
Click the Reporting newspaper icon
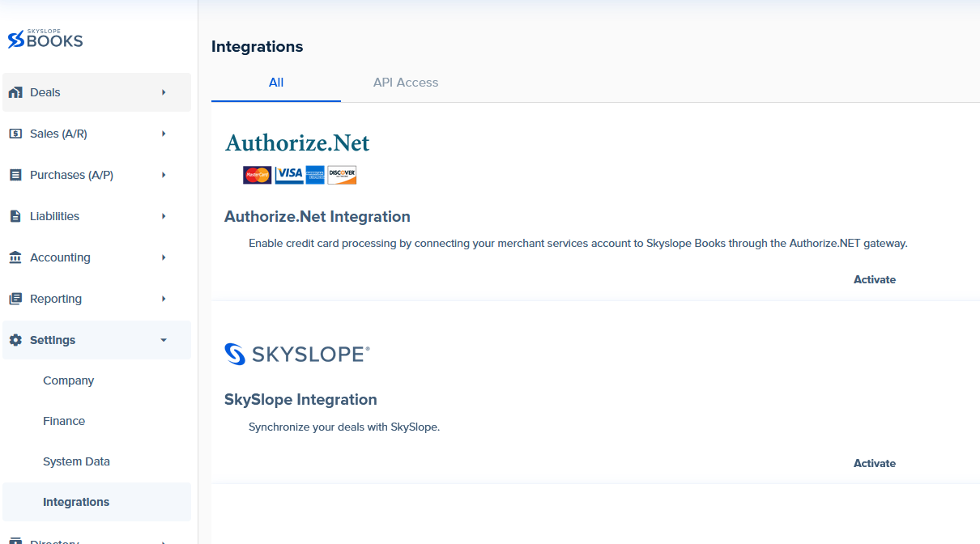[15, 299]
